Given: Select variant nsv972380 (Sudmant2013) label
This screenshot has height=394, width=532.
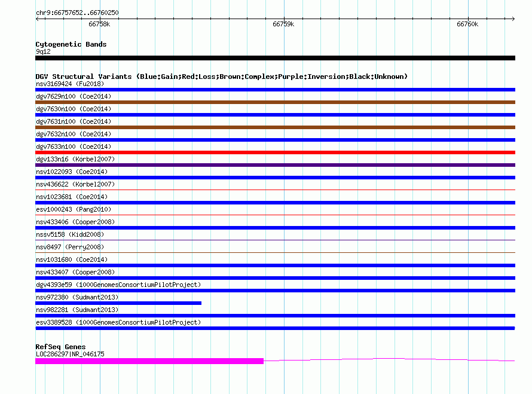Looking at the screenshot, I should click(x=77, y=297).
